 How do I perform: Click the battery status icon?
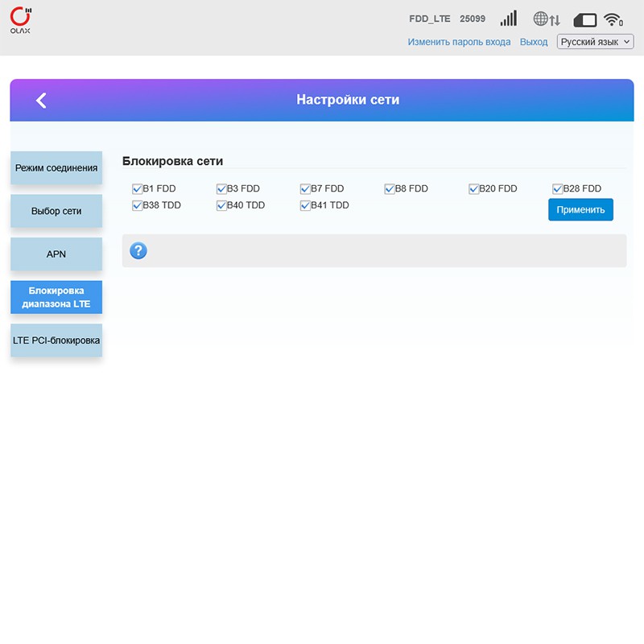584,20
